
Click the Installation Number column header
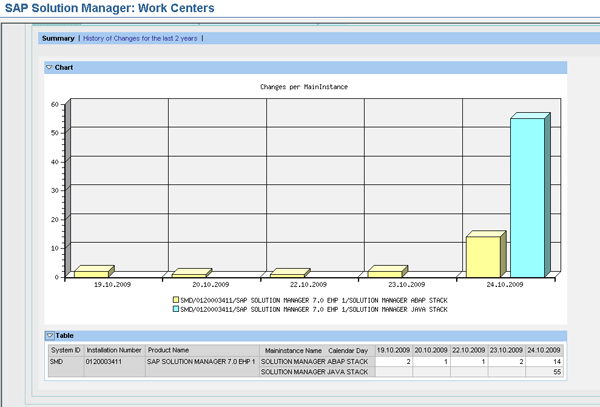tap(114, 350)
